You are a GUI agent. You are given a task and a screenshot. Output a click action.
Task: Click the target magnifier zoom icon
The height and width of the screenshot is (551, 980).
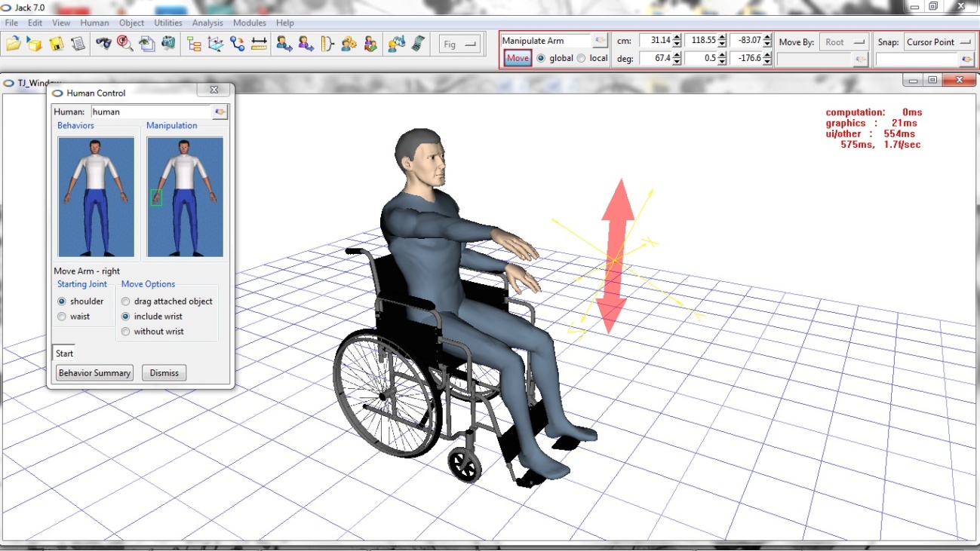pos(124,44)
